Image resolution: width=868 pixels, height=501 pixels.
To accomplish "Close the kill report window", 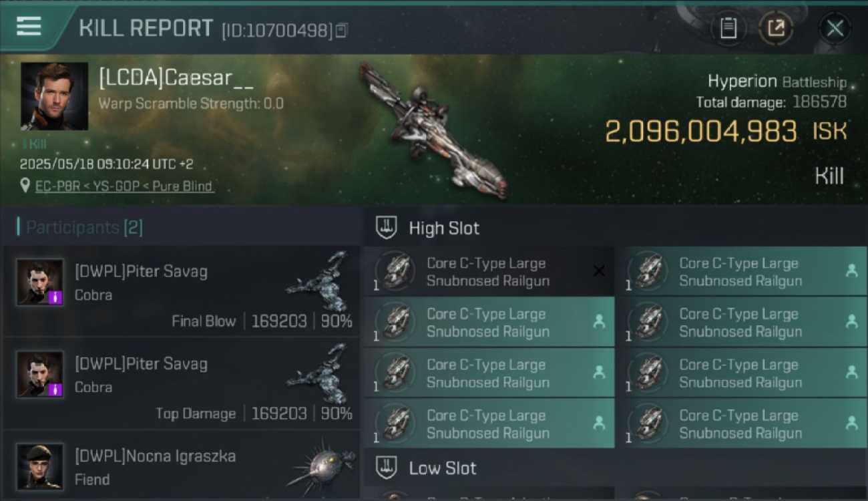I will (835, 28).
